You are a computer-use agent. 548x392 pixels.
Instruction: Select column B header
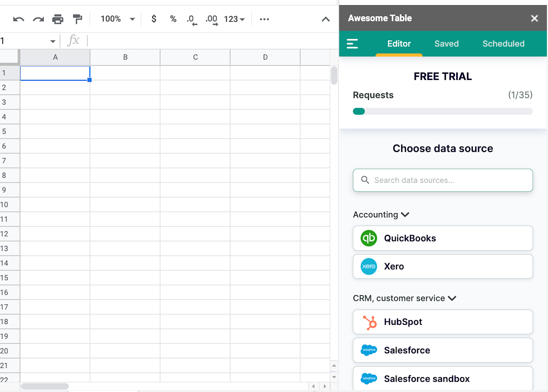click(x=125, y=57)
